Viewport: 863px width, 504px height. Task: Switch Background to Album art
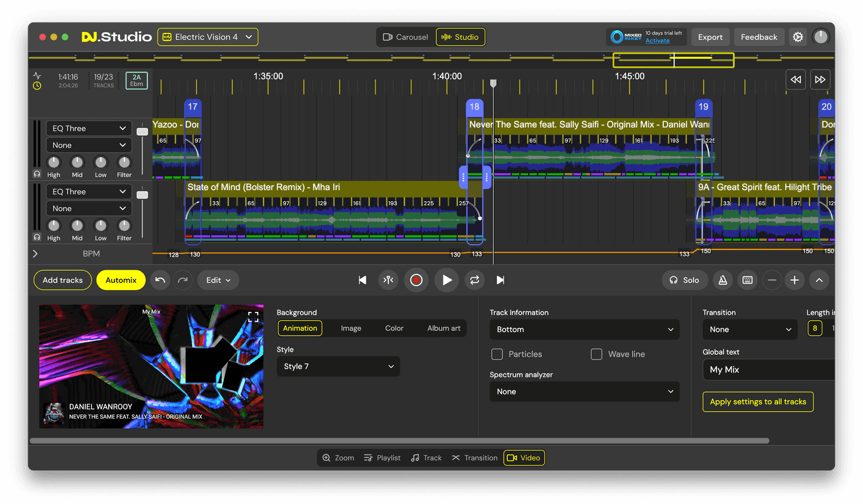pyautogui.click(x=443, y=328)
